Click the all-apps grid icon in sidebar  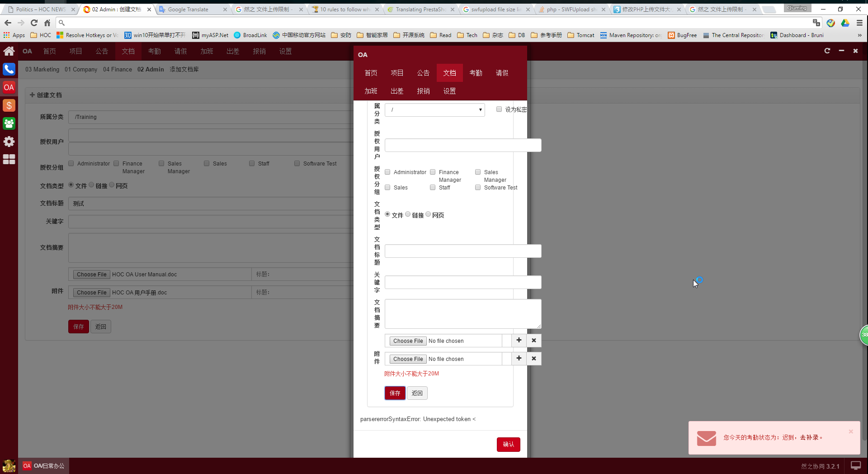point(9,159)
